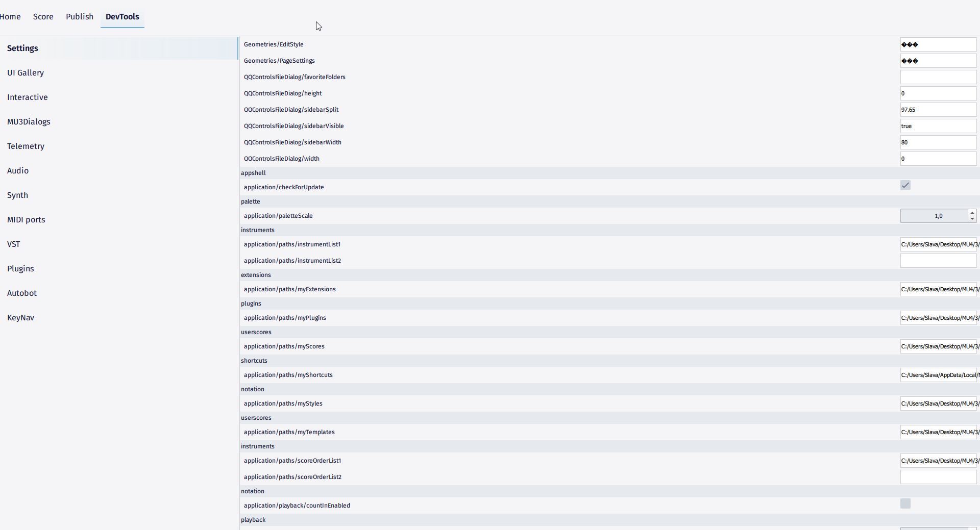
Task: Open the Interactive section
Action: pyautogui.click(x=27, y=97)
